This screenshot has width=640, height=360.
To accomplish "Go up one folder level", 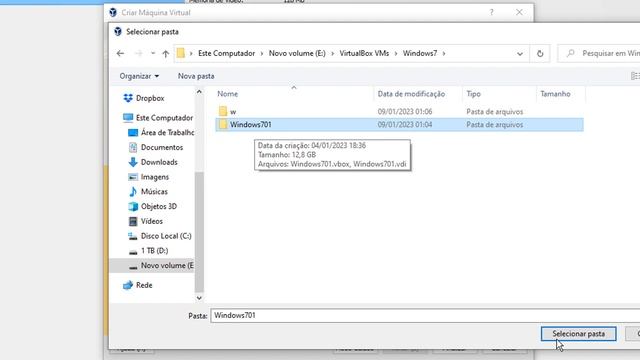I will 165,53.
